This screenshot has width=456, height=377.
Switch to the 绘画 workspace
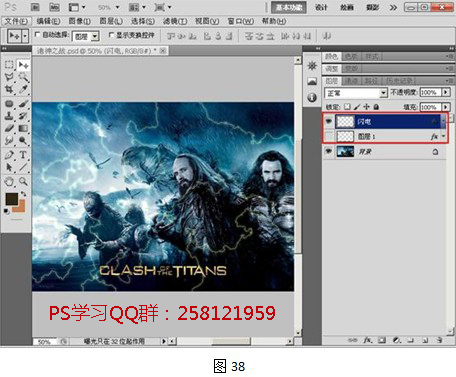tap(347, 7)
